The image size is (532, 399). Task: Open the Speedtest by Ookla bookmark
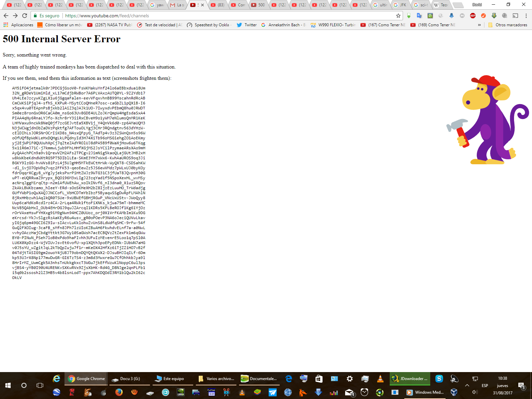209,25
